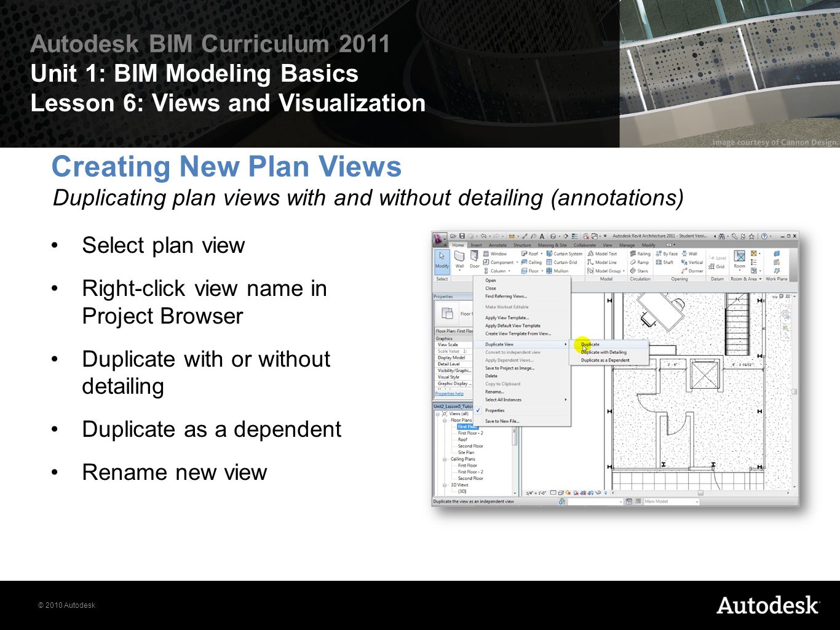
Task: Click the Dormer opening tool
Action: point(692,271)
